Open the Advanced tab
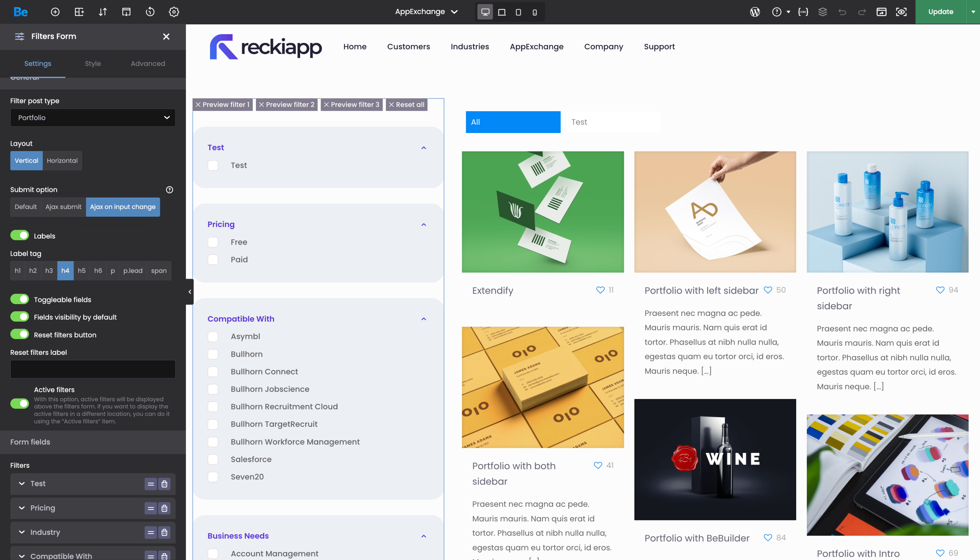 pos(148,63)
